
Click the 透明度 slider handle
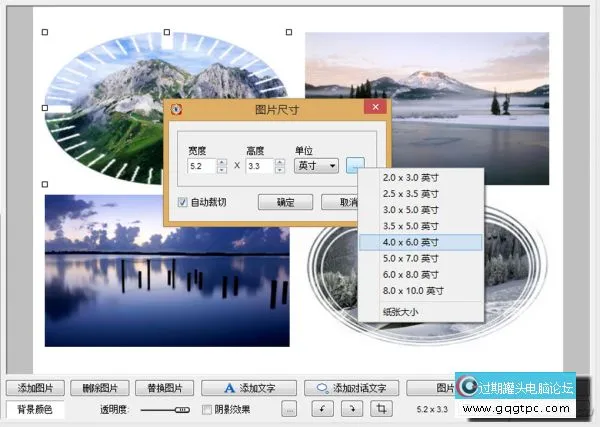(x=182, y=410)
